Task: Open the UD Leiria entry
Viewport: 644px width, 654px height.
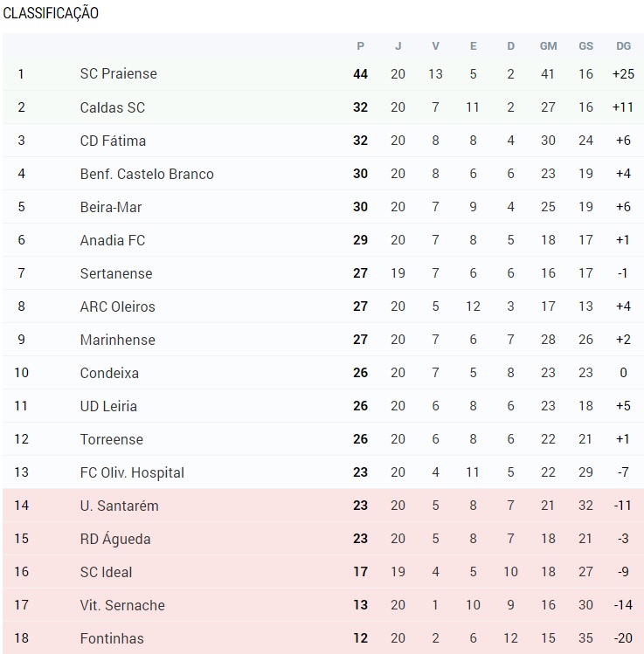Action: click(x=108, y=406)
